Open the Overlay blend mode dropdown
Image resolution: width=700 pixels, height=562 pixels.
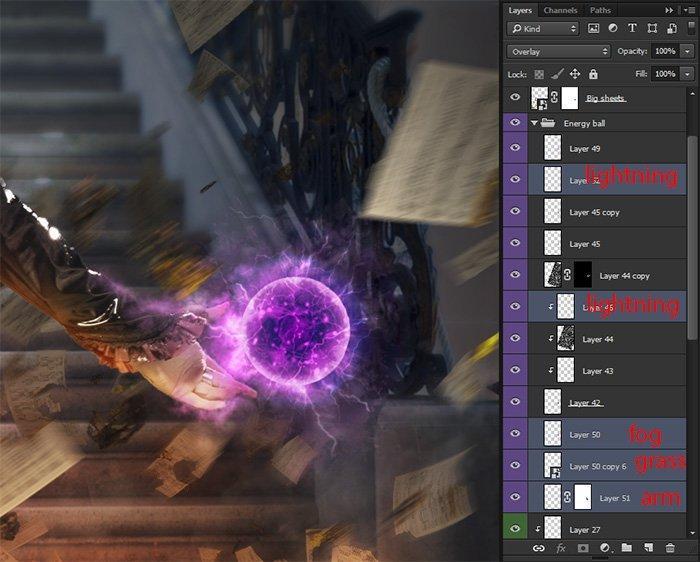(x=558, y=51)
